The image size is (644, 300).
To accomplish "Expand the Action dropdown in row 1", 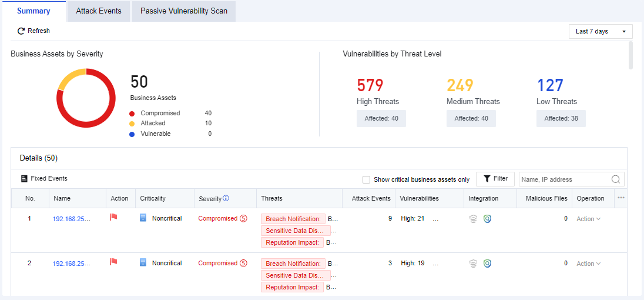I will coord(588,219).
